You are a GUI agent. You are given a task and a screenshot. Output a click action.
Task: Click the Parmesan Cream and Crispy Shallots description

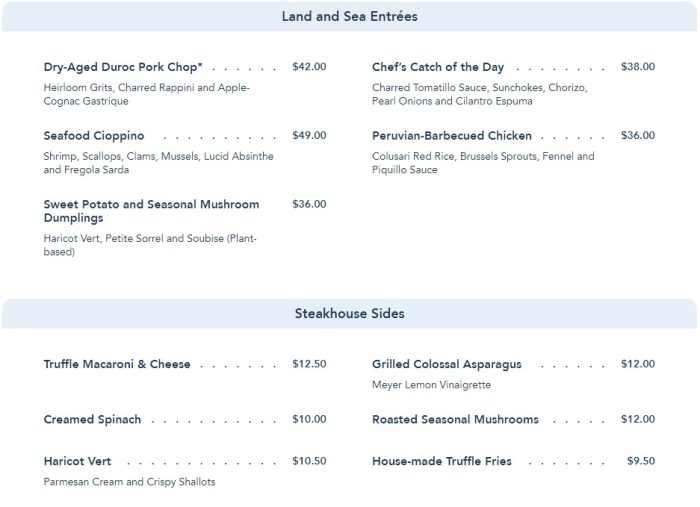129,482
